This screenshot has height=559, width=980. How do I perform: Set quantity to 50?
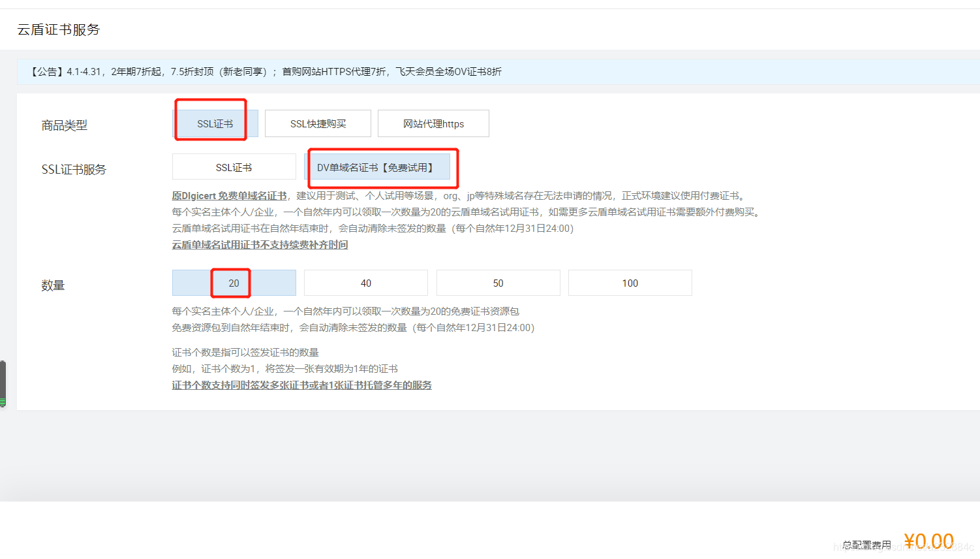(498, 283)
